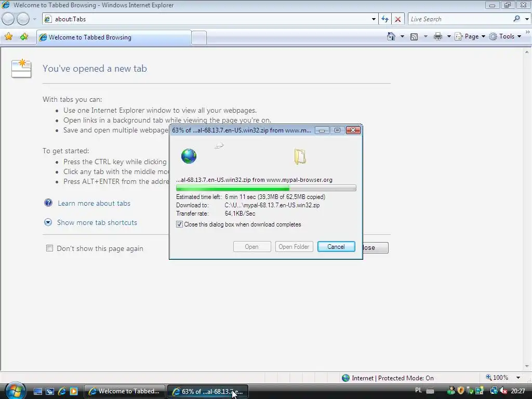The height and width of the screenshot is (399, 532).
Task: Click the Transfer rate value 64,1KB/Sec
Action: click(x=240, y=214)
